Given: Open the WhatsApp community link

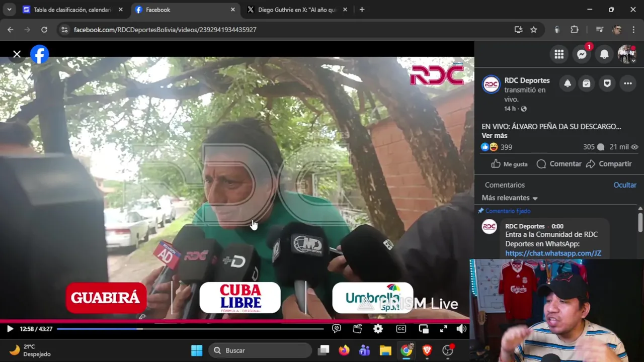Looking at the screenshot, I should tap(553, 253).
